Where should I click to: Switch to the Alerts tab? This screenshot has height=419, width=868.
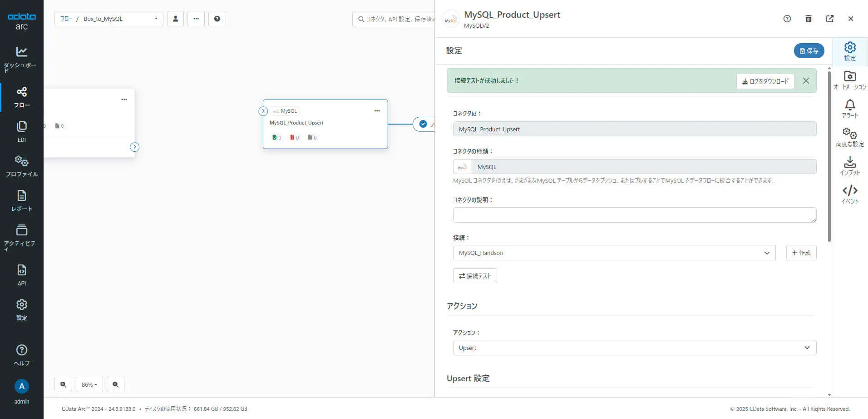849,109
